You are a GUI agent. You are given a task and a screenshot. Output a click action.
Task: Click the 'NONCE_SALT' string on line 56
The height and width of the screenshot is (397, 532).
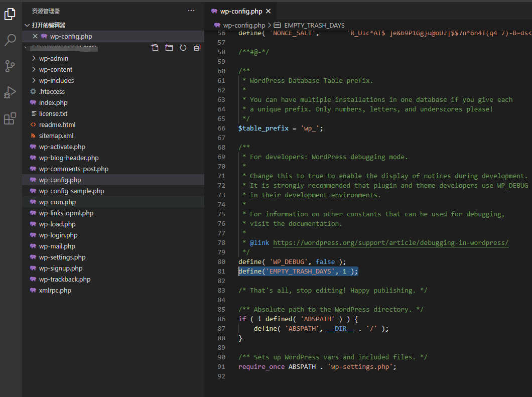coord(293,33)
